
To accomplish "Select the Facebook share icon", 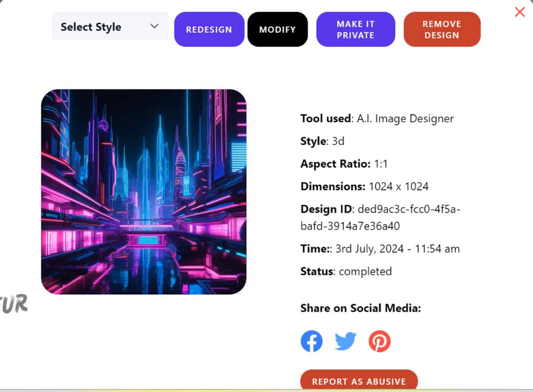I will 312,341.
